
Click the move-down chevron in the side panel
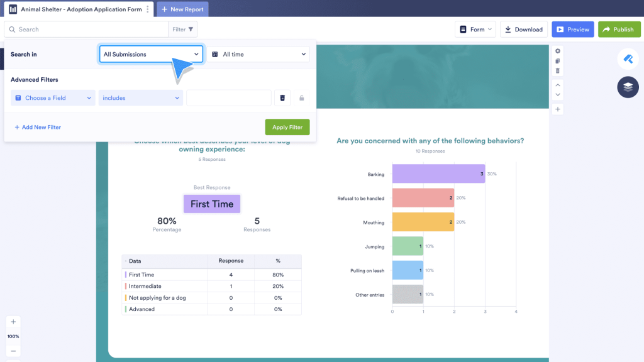[557, 94]
